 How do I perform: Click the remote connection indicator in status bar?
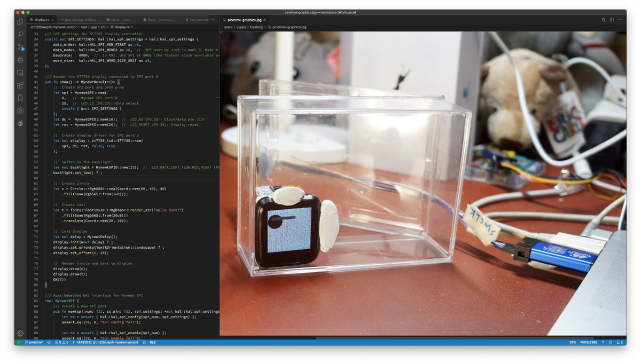(x=19, y=343)
